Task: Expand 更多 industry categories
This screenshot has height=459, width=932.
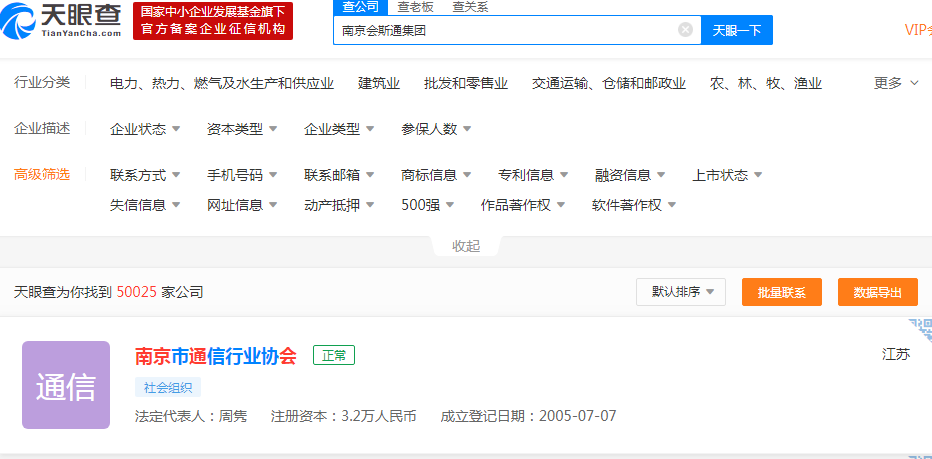Action: (896, 83)
